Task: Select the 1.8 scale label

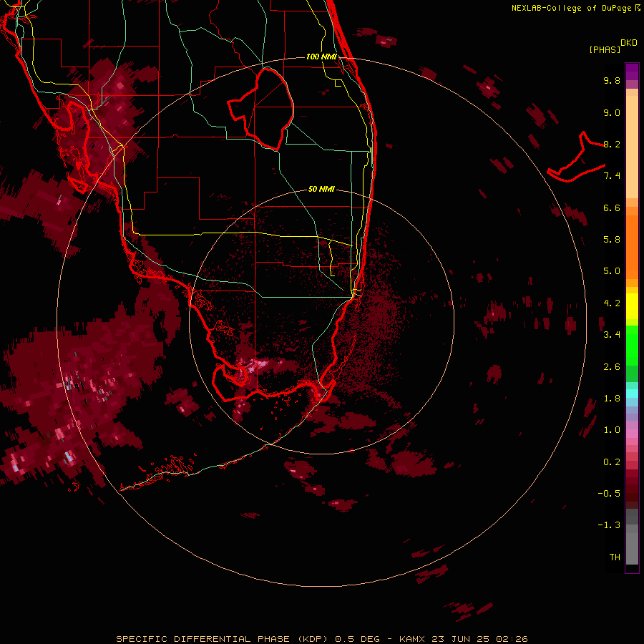Action: pos(612,399)
